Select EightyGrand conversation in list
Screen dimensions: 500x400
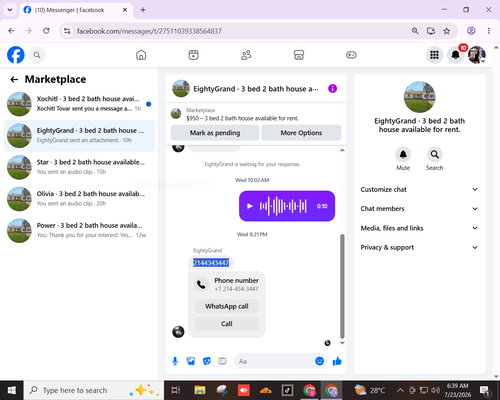click(79, 135)
